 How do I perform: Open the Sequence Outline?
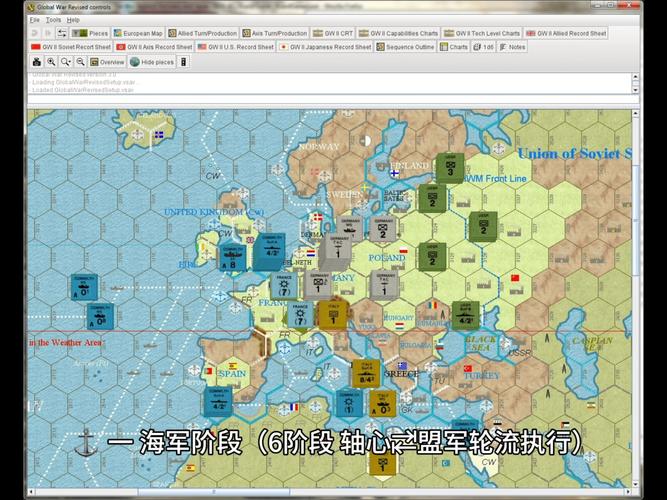click(405, 47)
